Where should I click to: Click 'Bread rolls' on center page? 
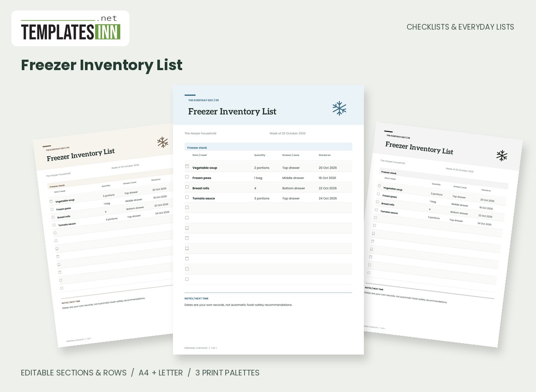(x=201, y=188)
